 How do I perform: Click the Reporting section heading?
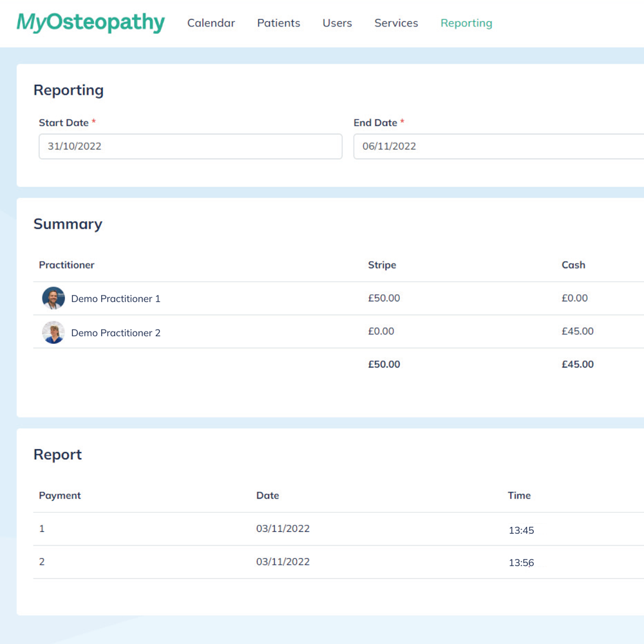(69, 90)
